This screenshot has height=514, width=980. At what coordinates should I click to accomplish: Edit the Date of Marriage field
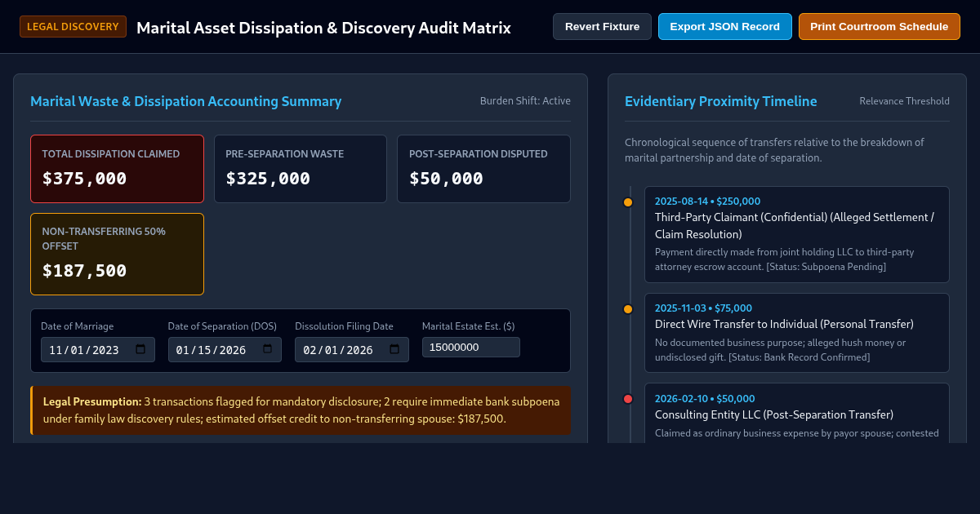pyautogui.click(x=97, y=349)
